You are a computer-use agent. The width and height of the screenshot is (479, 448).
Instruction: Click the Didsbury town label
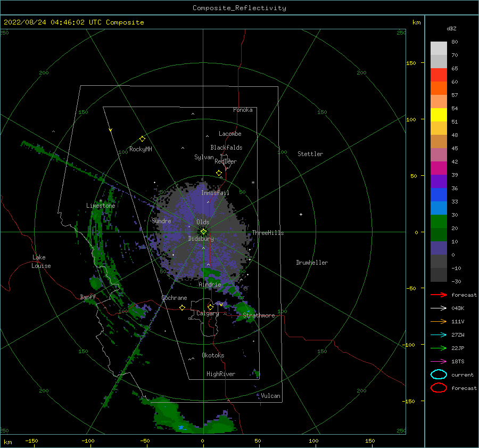click(x=201, y=239)
